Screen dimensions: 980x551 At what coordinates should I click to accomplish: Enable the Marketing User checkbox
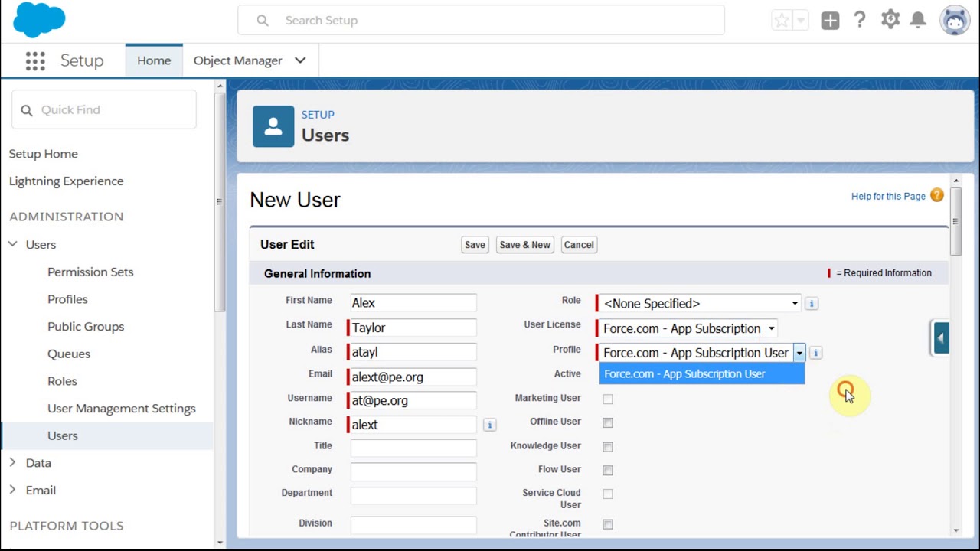coord(608,399)
